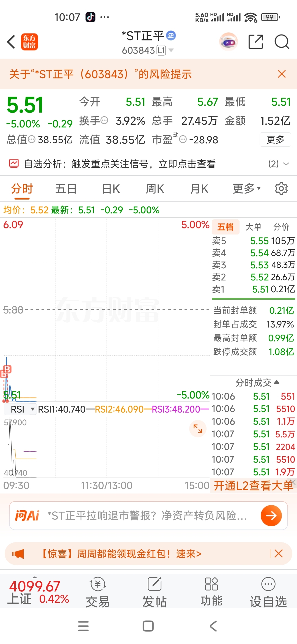The height and width of the screenshot is (644, 297).
Task: Dismiss the red packet promotion banner
Action: coord(279,553)
